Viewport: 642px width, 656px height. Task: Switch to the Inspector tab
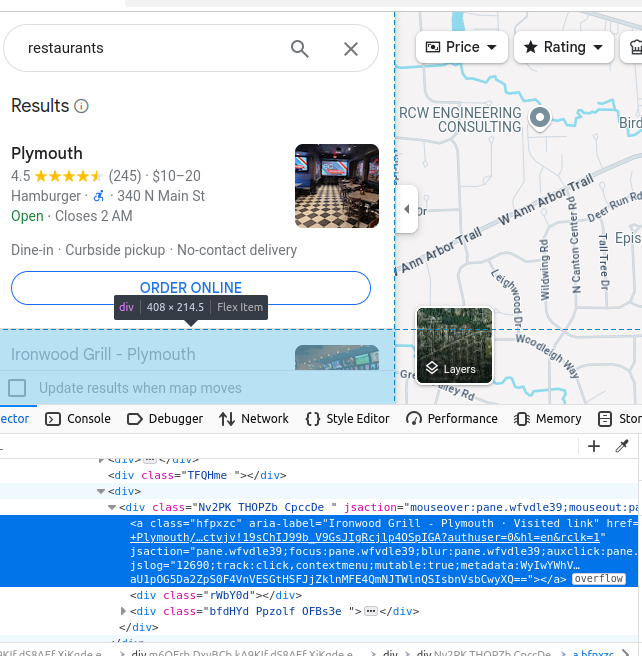point(15,419)
